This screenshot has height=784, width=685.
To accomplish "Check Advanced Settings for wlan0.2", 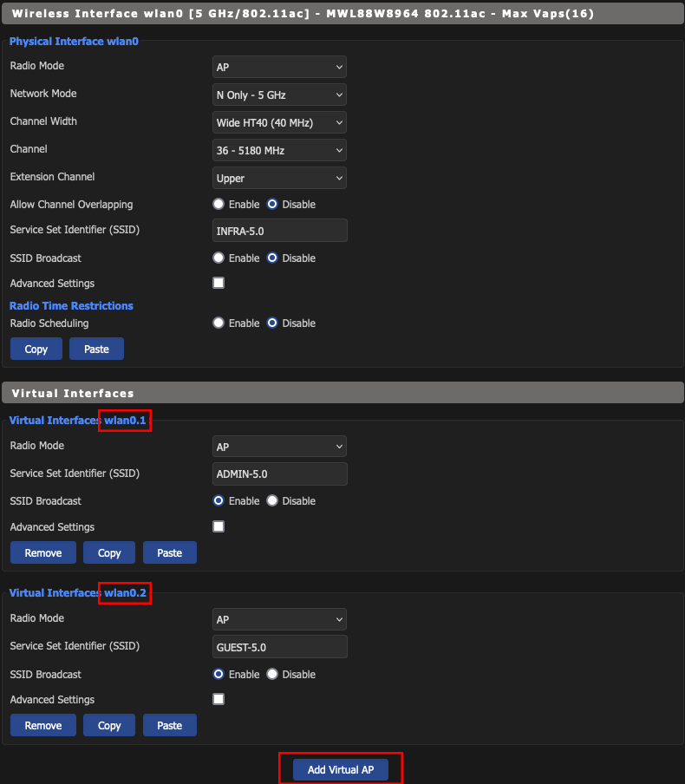I will point(219,699).
